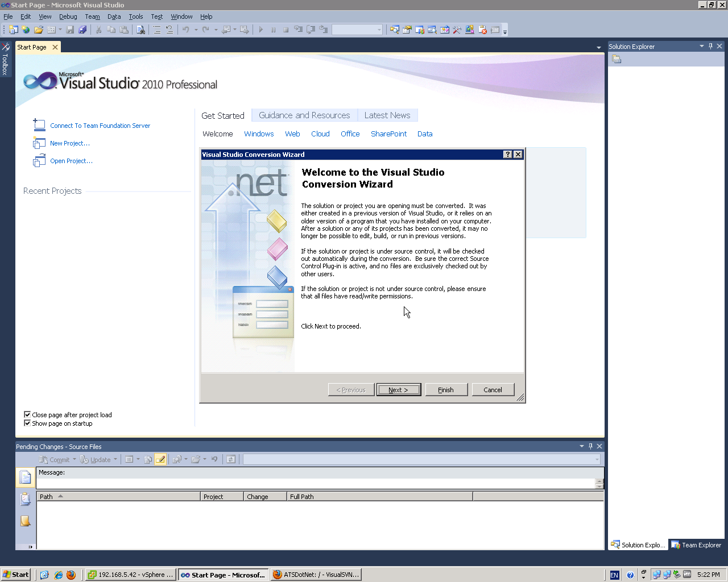
Task: Click in the commit Message input field
Action: pos(316,483)
